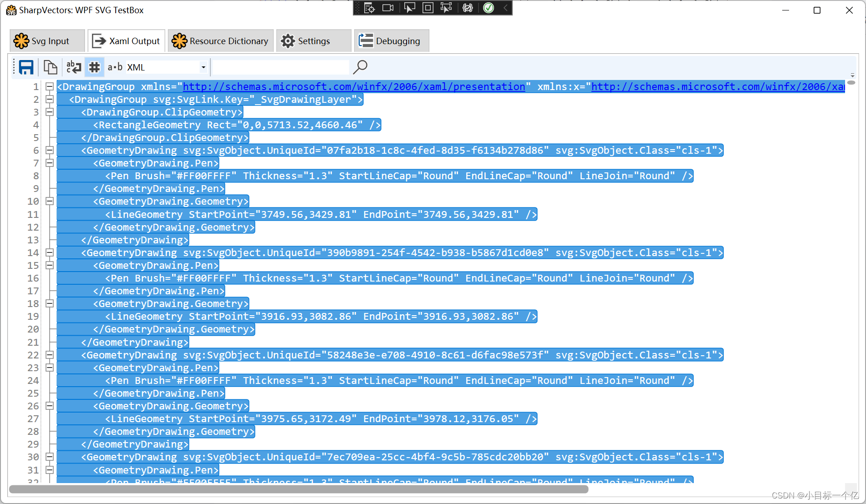Click the Pen Brush text on line 8
The height and width of the screenshot is (504, 866).
tap(399, 176)
